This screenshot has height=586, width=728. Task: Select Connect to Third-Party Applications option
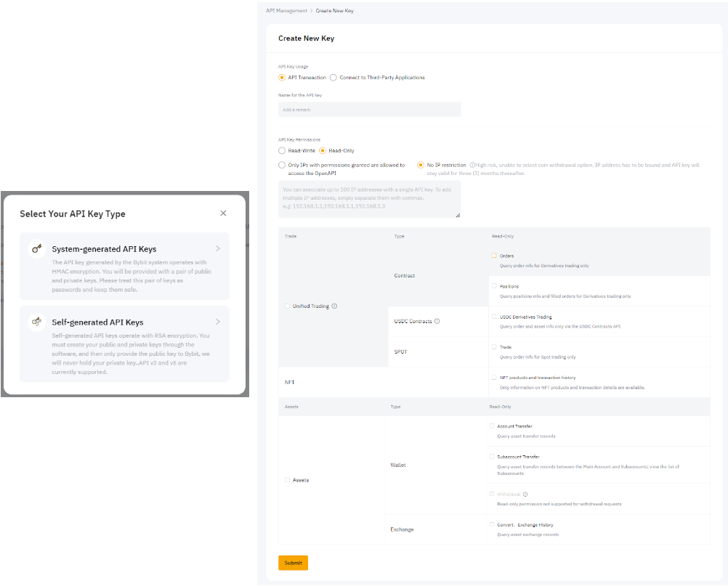(333, 78)
